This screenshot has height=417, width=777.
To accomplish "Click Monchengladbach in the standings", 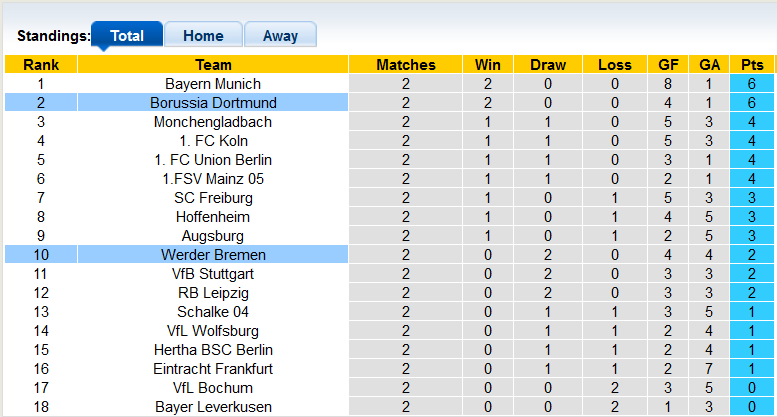I will (x=213, y=122).
